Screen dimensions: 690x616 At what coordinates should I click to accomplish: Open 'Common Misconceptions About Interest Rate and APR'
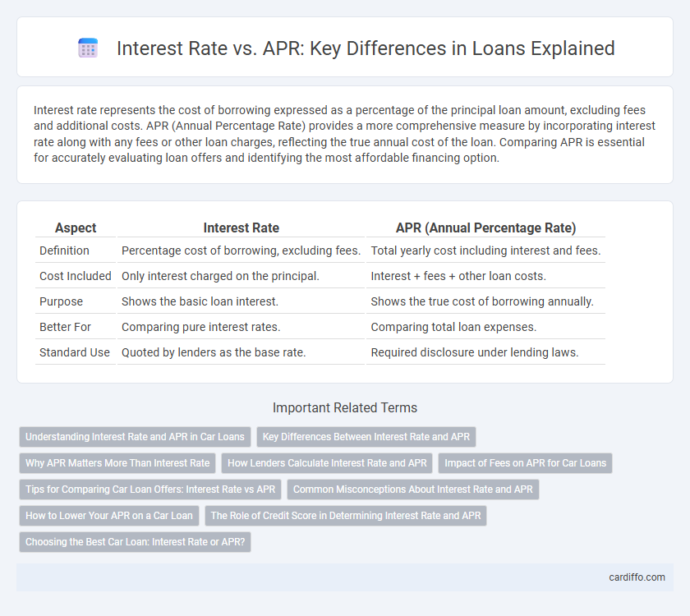(412, 490)
